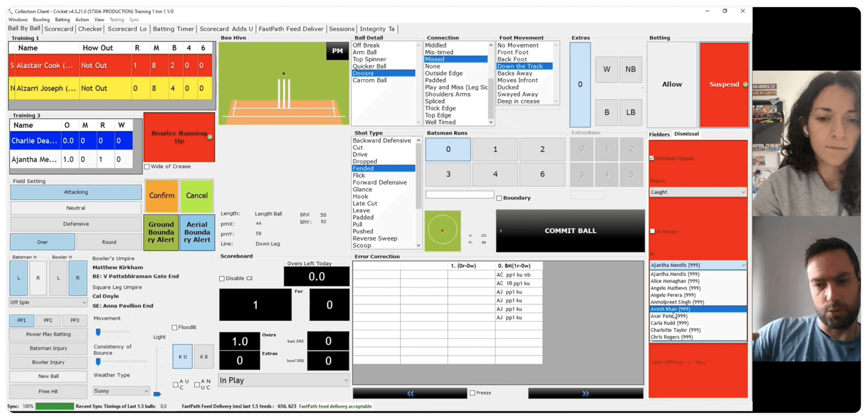Toggle the Floodlit checkbox
The height and width of the screenshot is (420, 868).
pyautogui.click(x=174, y=327)
